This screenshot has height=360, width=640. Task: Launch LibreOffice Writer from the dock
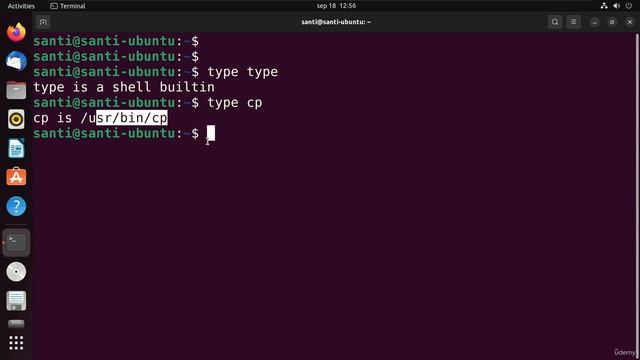16,148
